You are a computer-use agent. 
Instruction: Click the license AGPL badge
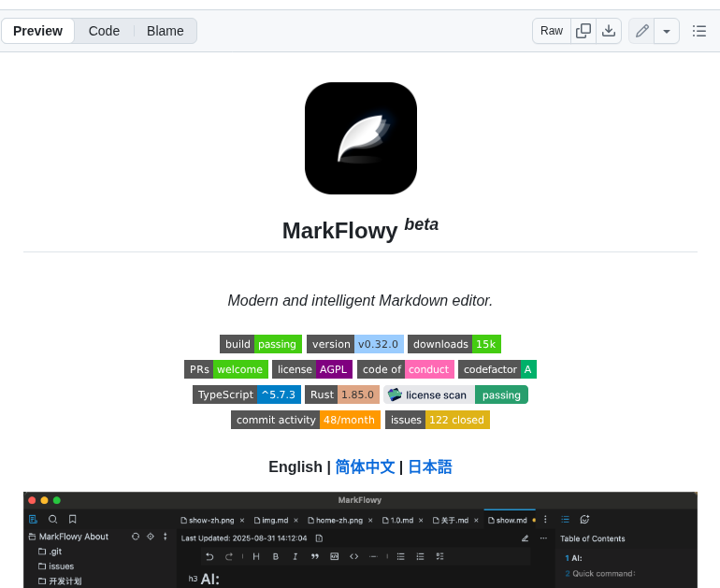tap(312, 369)
